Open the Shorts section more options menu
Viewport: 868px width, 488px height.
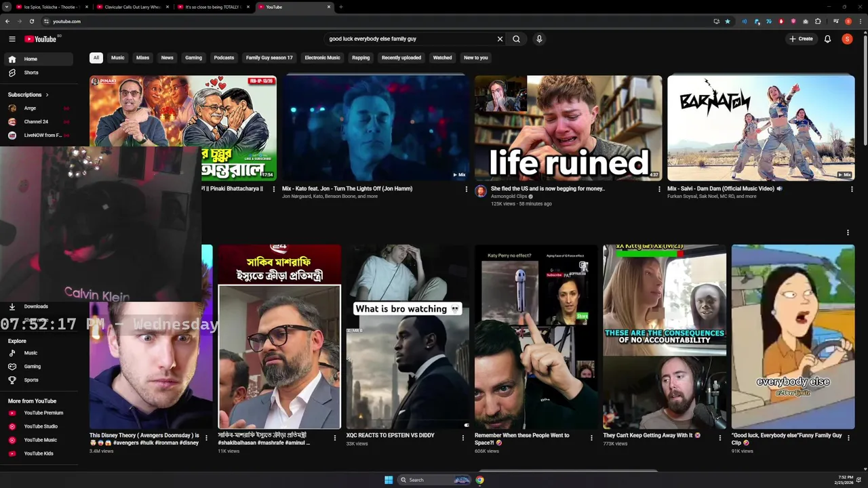tap(848, 232)
